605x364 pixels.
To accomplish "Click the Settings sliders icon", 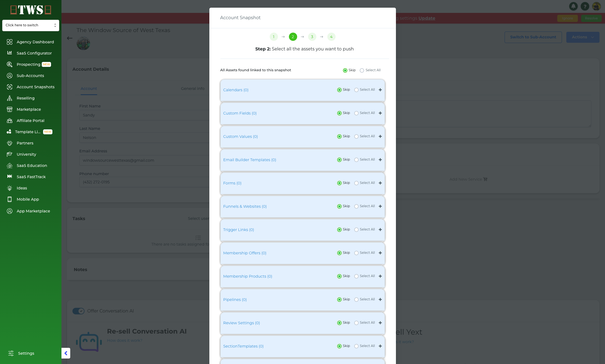I will (x=11, y=353).
